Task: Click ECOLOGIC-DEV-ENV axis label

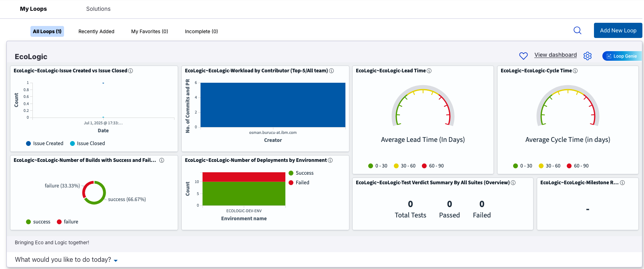Action: 244,211
